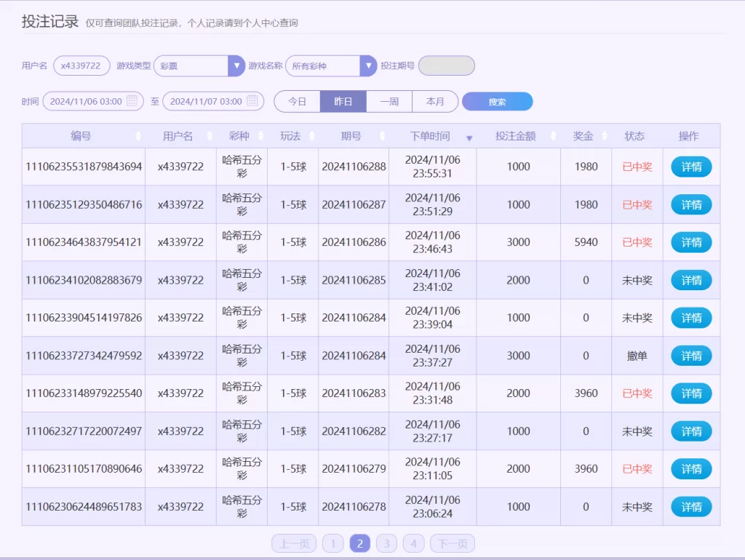Open 详情 for bet at 23:11:05
This screenshot has height=560, width=745.
click(x=691, y=469)
